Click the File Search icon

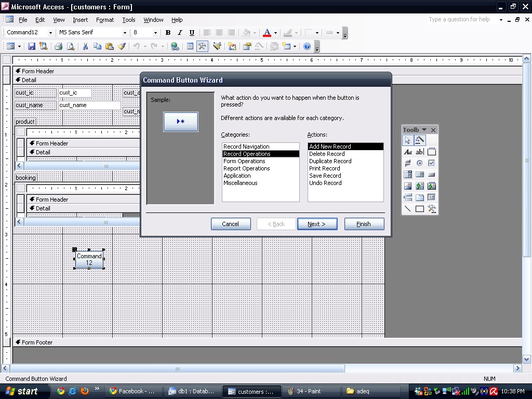point(44,46)
